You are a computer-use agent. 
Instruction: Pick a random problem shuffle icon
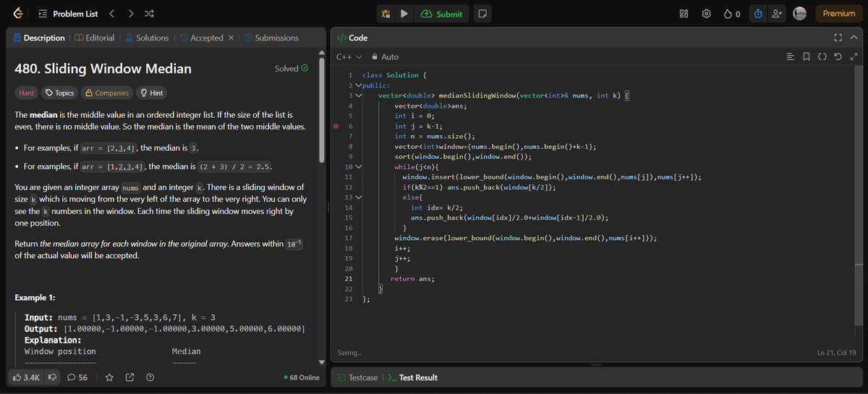click(x=148, y=14)
